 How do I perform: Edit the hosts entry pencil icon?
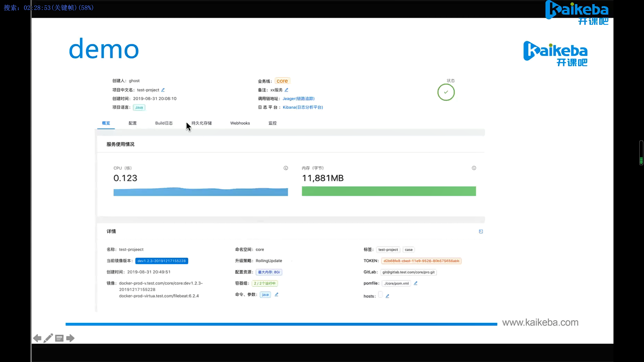pyautogui.click(x=387, y=296)
